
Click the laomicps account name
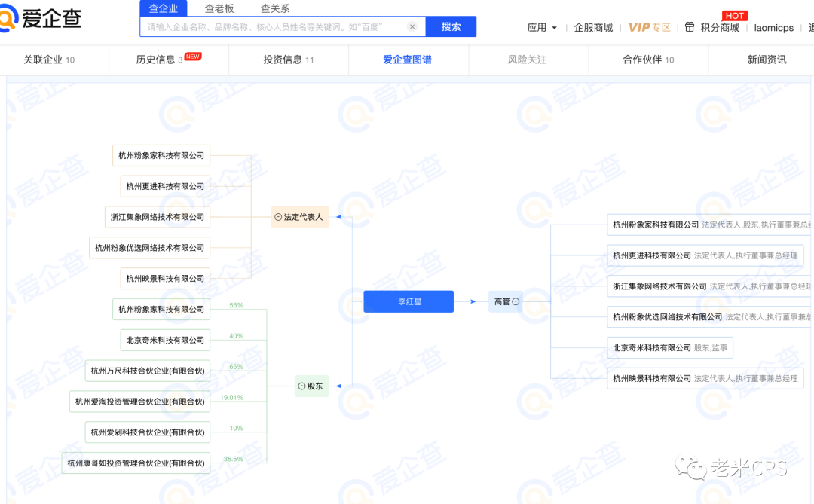773,28
